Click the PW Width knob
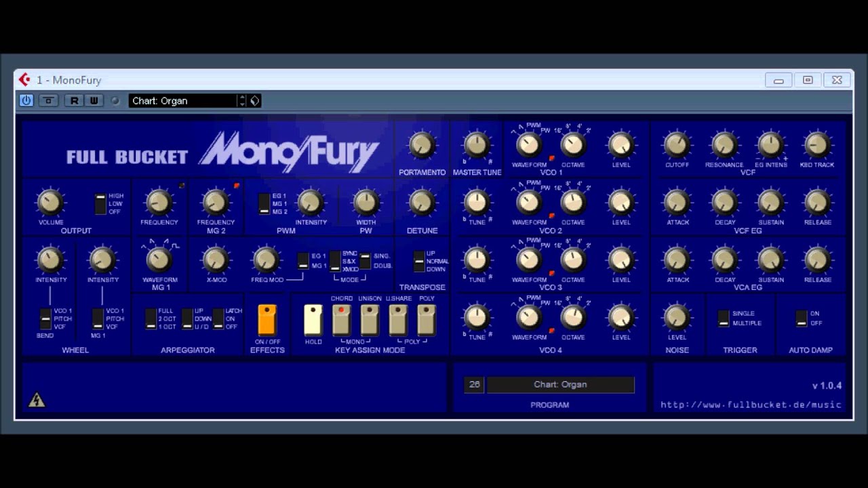 click(x=366, y=202)
